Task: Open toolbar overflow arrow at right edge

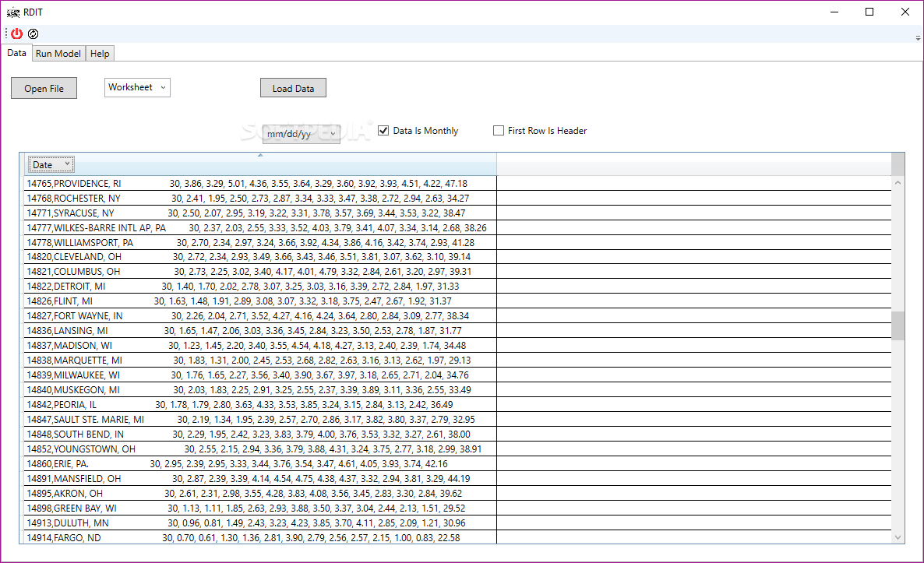Action: pyautogui.click(x=918, y=37)
